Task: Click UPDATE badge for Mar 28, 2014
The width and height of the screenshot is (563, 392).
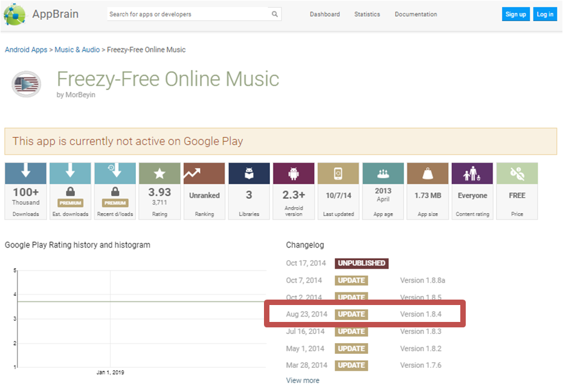Action: tap(352, 365)
